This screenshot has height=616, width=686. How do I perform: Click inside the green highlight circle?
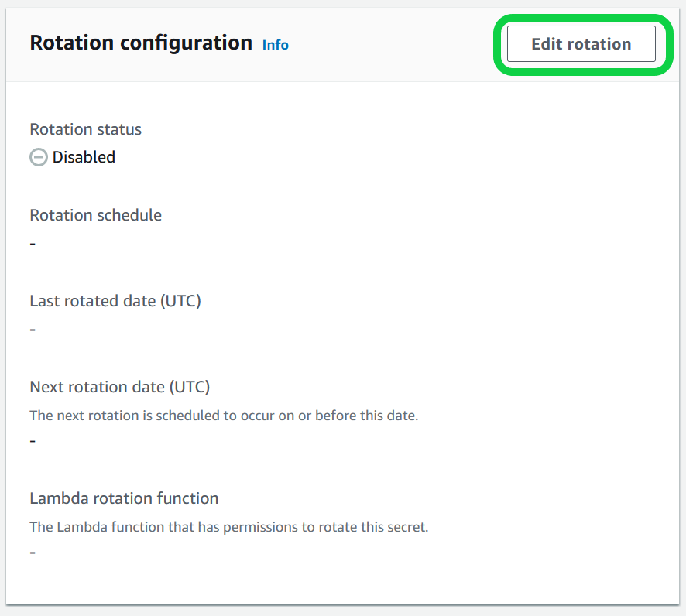[x=581, y=44]
